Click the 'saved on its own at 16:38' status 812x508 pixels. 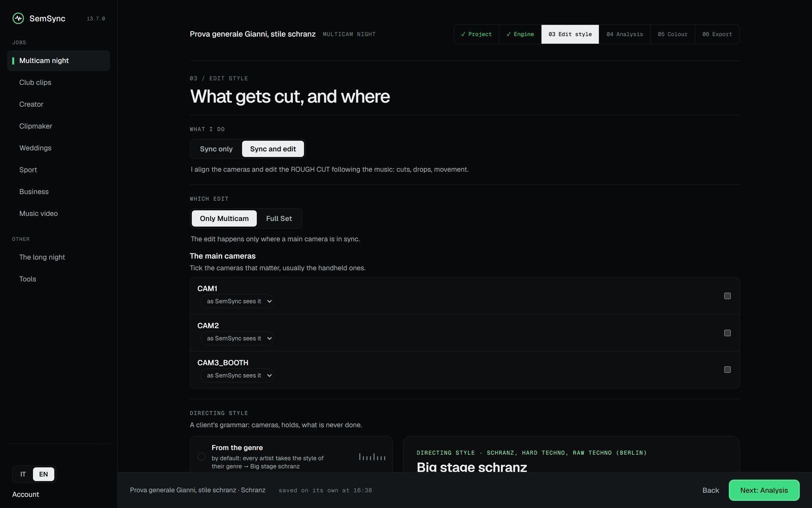325,490
